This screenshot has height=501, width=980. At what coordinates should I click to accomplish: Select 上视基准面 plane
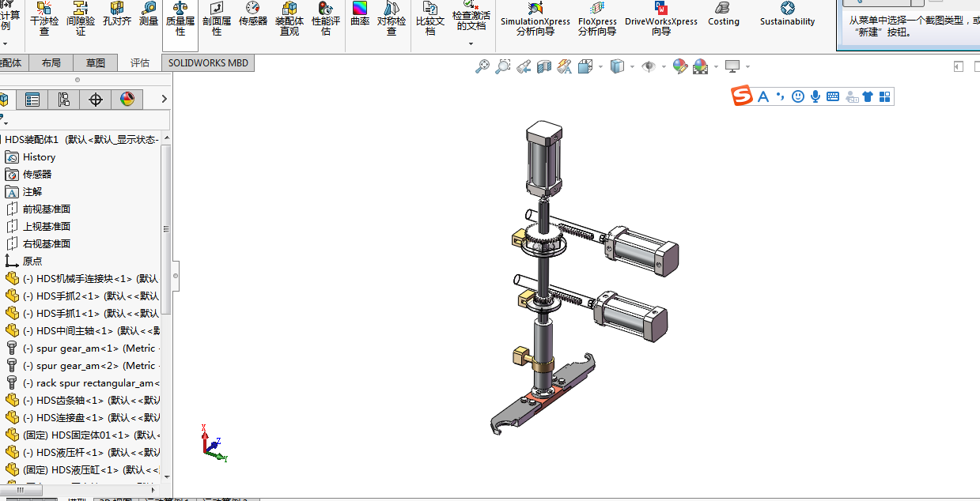(47, 227)
